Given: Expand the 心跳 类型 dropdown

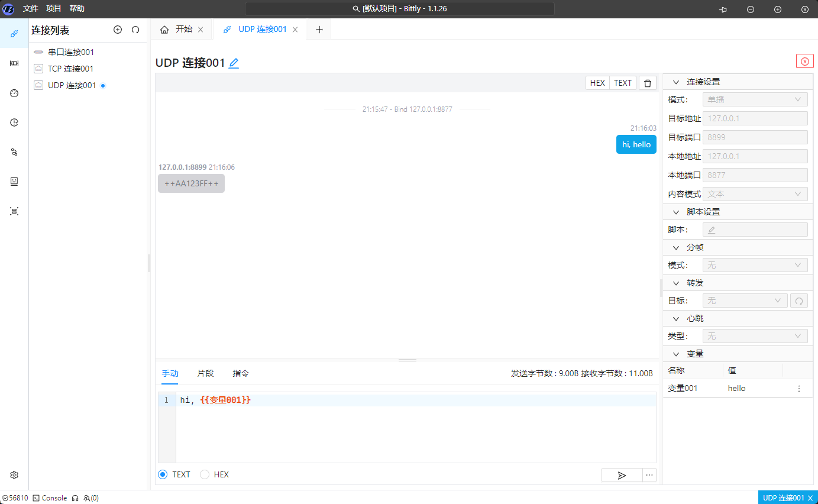Looking at the screenshot, I should [x=755, y=336].
